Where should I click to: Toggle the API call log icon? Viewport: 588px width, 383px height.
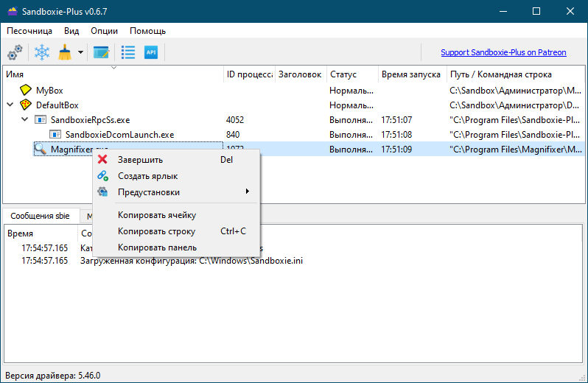pyautogui.click(x=151, y=52)
